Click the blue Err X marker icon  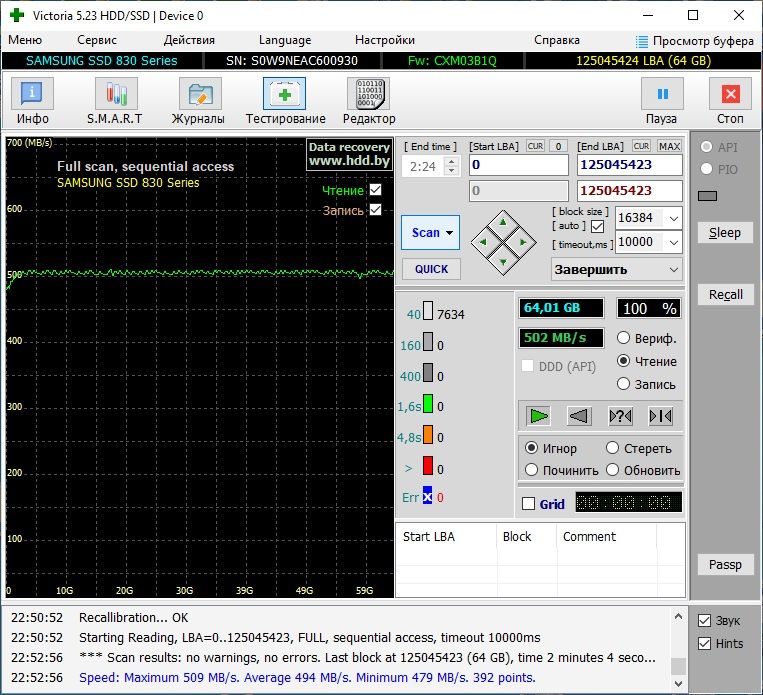point(427,497)
